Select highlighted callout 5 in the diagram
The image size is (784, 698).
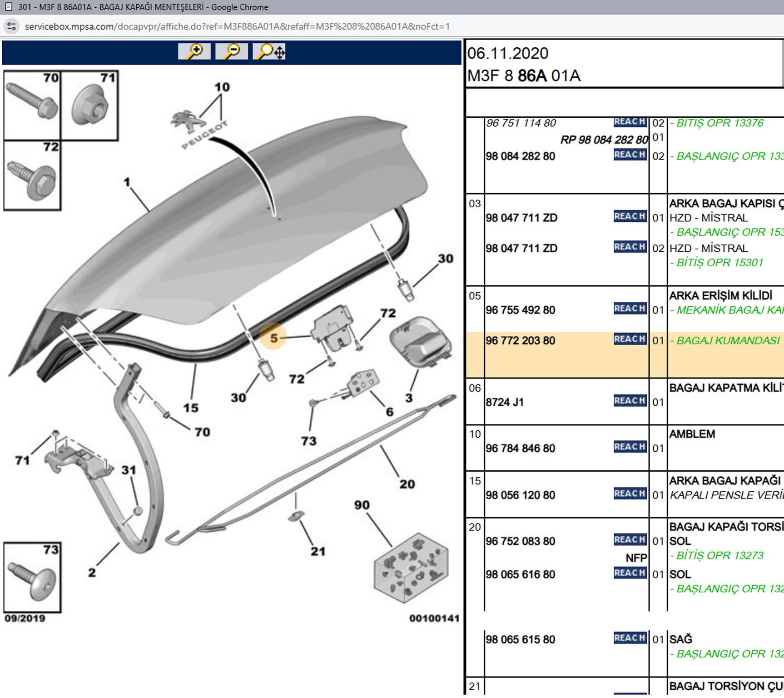(273, 338)
